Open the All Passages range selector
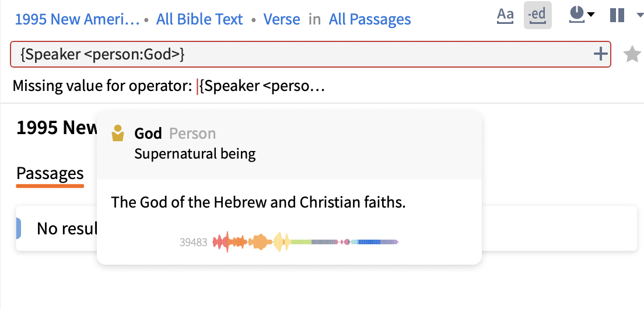This screenshot has width=644, height=309. click(370, 19)
